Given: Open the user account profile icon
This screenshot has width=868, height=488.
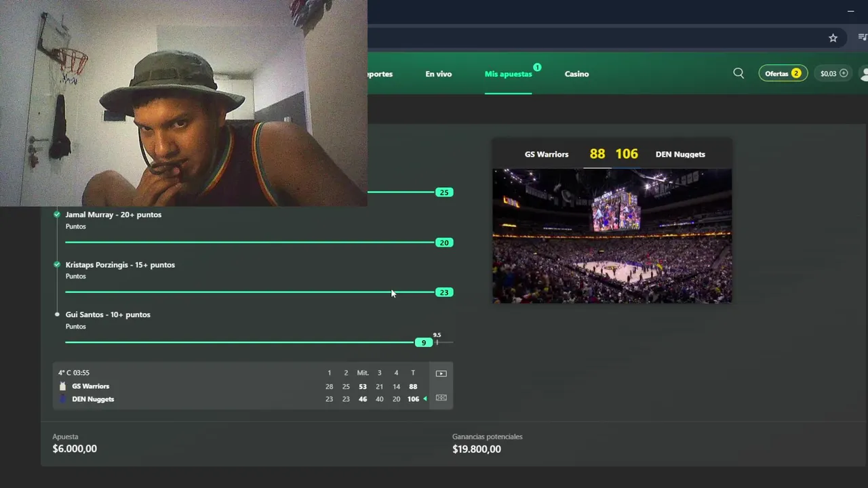Looking at the screenshot, I should tap(864, 73).
